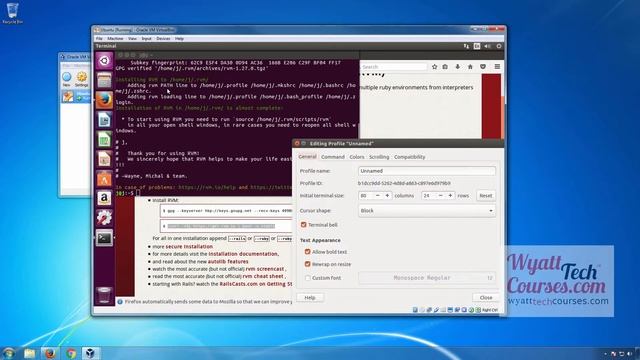Open the Cursor shape dropdown
The width and height of the screenshot is (640, 360).
[427, 211]
